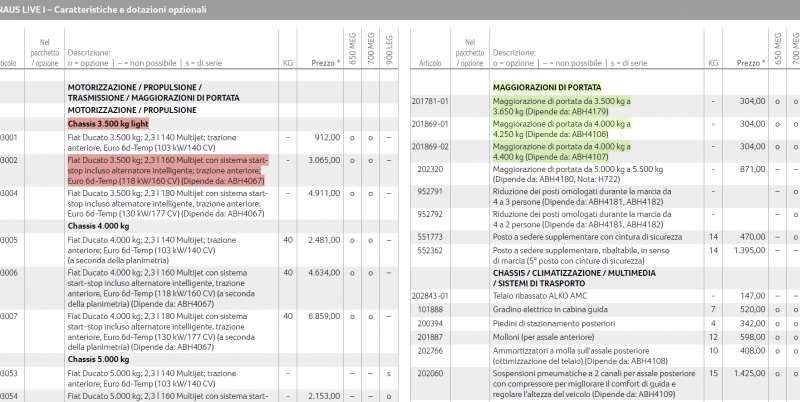Click the price 3.065,00 in left table
The image size is (800, 402).
pos(324,159)
